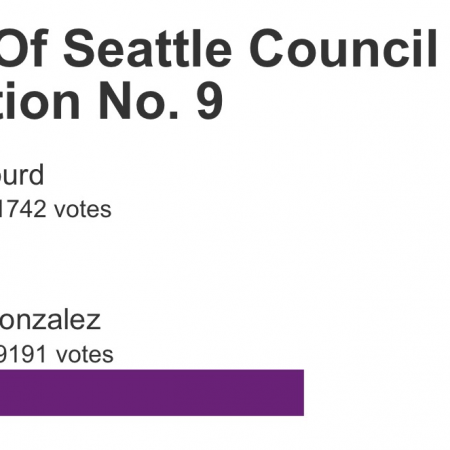Click the digit "9" in the heading
Image resolution: width=450 pixels, height=450 pixels.
[209, 101]
